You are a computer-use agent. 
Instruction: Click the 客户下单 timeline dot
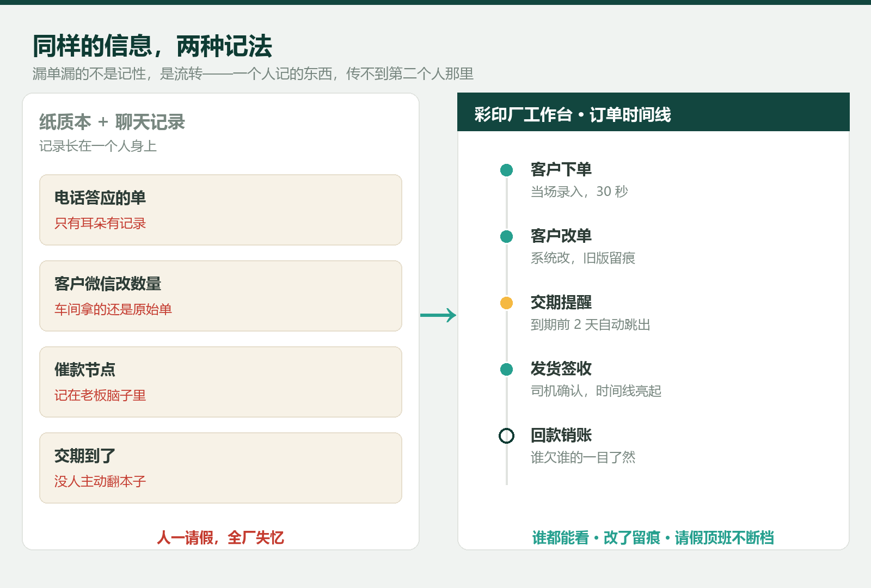tap(506, 170)
